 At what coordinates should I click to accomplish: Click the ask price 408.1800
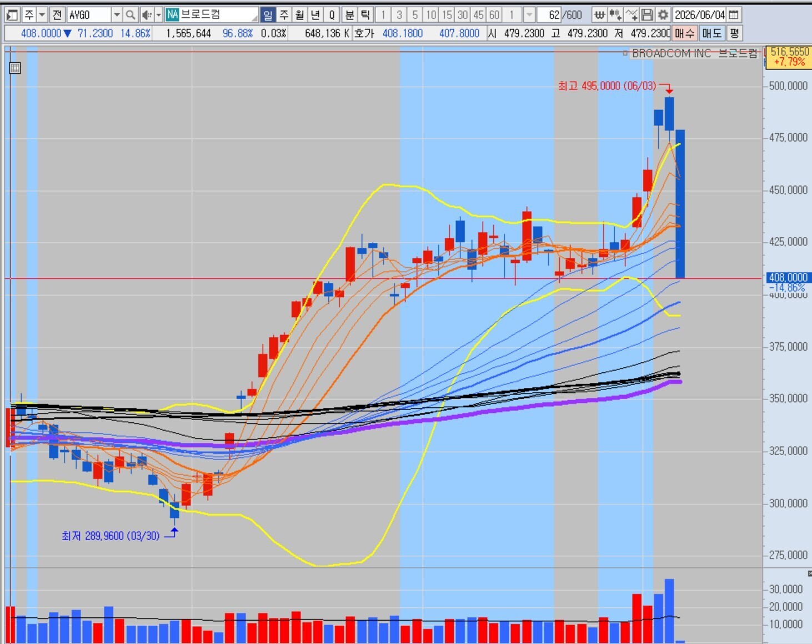pos(402,33)
